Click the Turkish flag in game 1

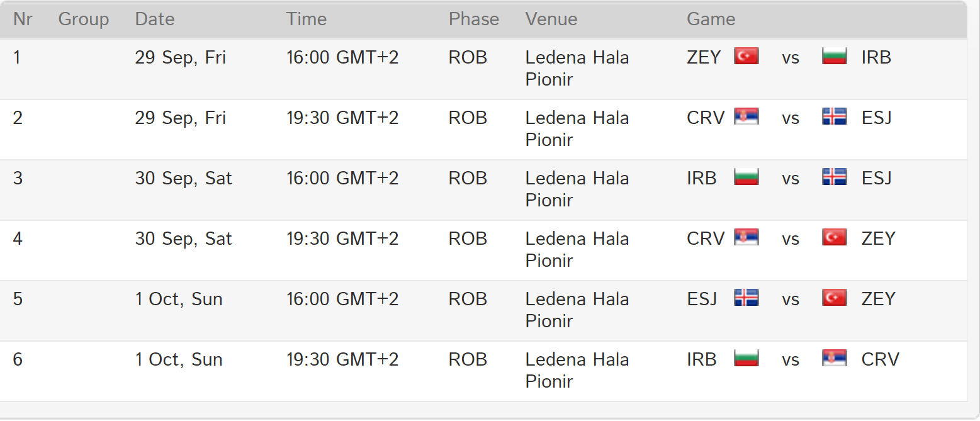746,56
